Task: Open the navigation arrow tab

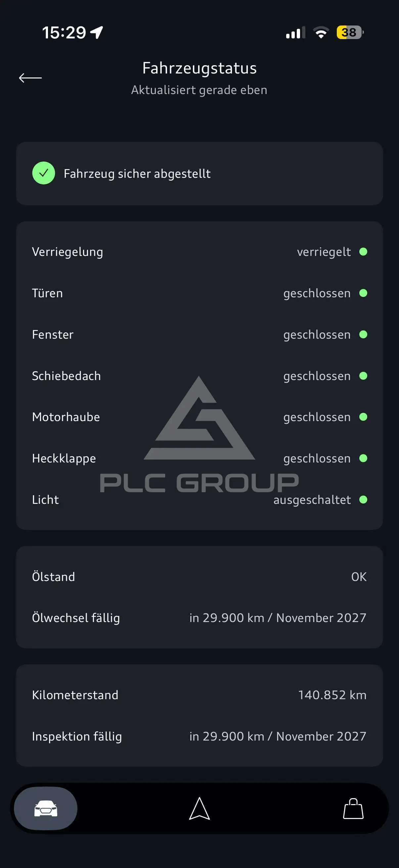Action: [x=199, y=808]
